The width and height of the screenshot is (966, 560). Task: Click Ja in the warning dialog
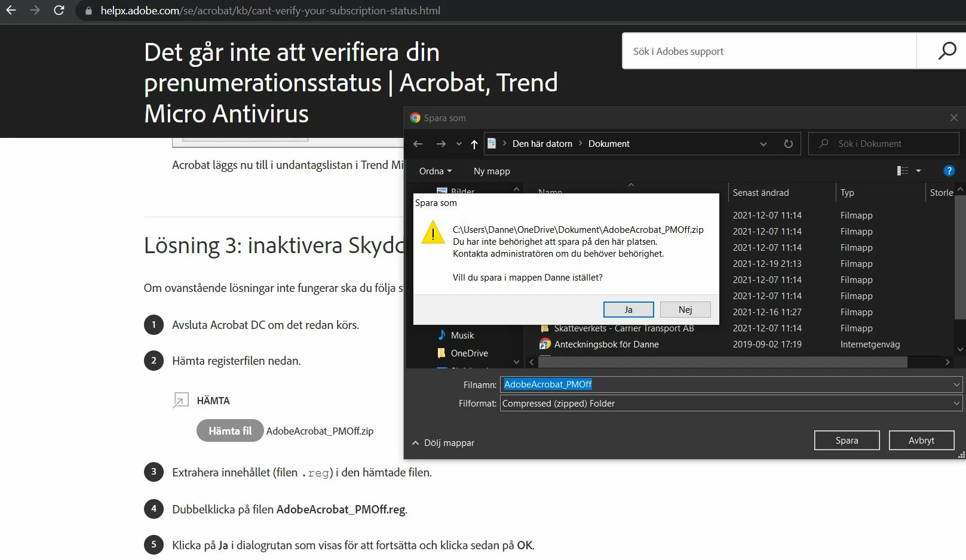(x=628, y=309)
